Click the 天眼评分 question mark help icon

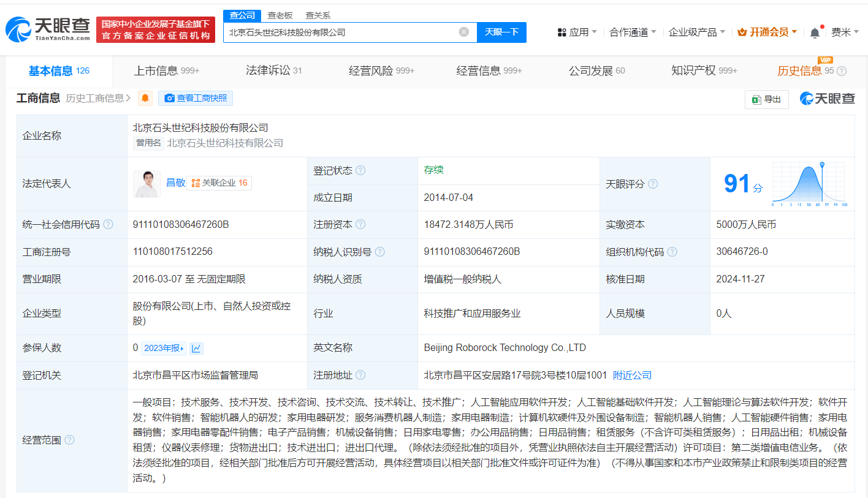point(652,184)
